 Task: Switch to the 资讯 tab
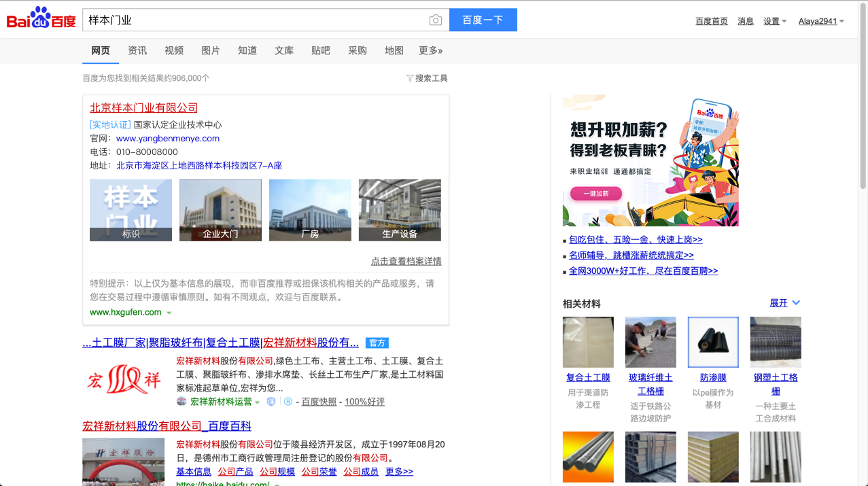(137, 50)
